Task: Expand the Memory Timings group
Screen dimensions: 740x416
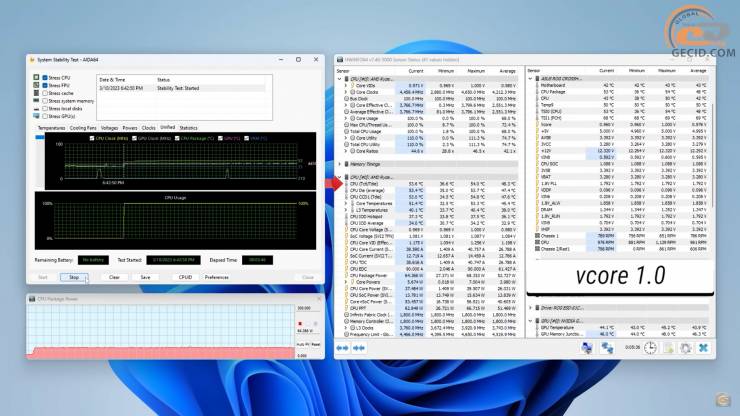Action: tap(340, 164)
